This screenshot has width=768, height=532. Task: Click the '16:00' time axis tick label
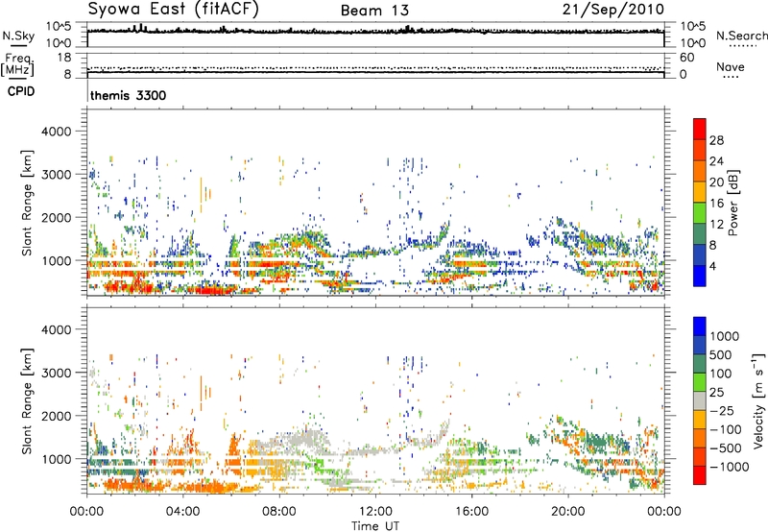pyautogui.click(x=471, y=512)
